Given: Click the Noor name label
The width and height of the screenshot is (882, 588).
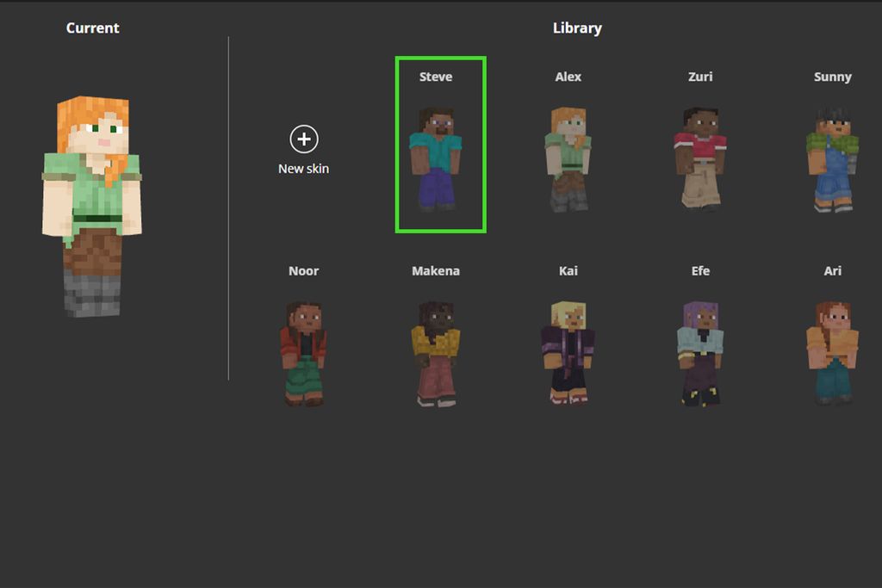Looking at the screenshot, I should [304, 271].
